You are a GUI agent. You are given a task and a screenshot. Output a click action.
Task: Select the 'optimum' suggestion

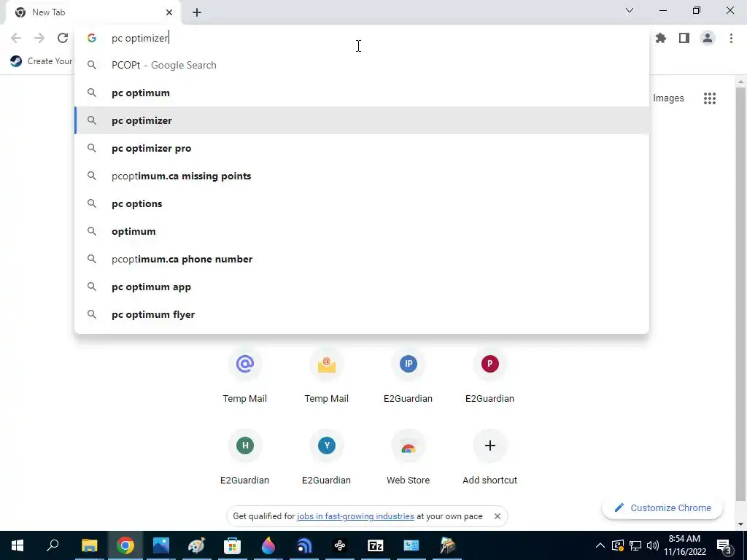362,231
